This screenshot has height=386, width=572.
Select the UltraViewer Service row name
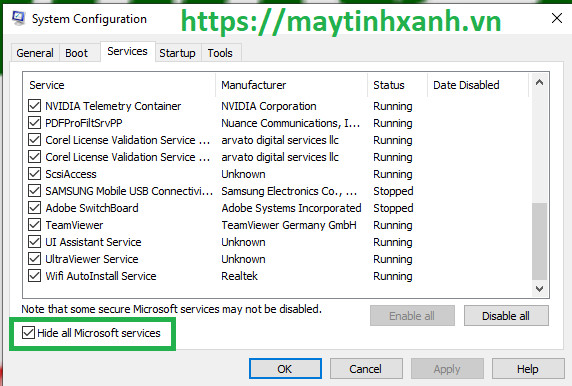pyautogui.click(x=92, y=259)
